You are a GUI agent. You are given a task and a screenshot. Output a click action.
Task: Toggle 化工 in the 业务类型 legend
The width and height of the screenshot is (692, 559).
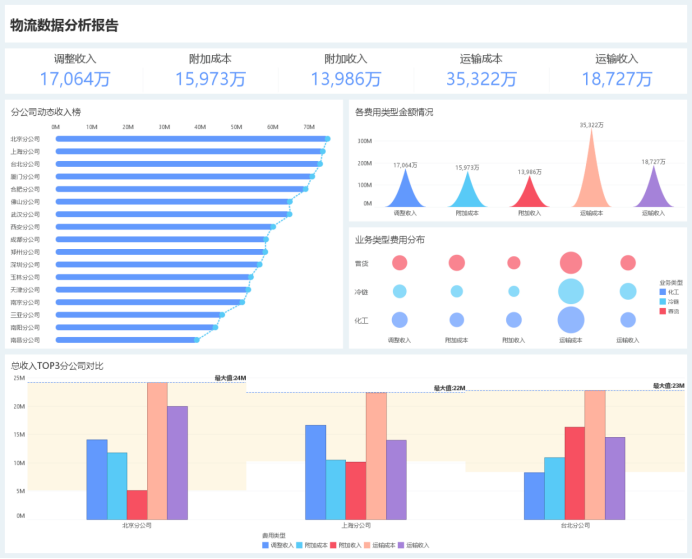(669, 291)
